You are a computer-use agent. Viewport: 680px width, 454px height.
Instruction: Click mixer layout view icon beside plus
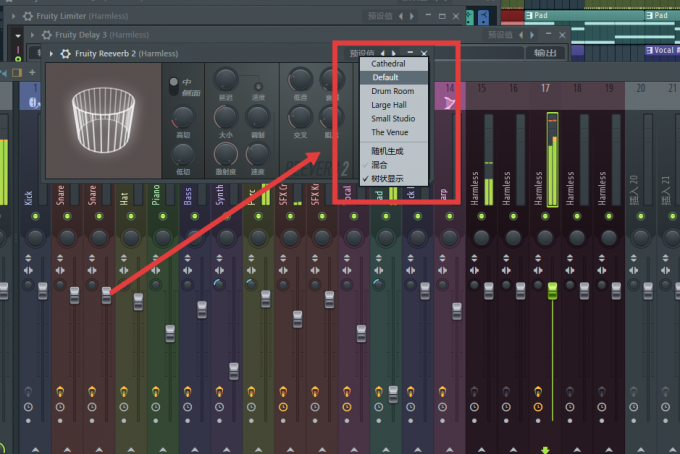17,72
